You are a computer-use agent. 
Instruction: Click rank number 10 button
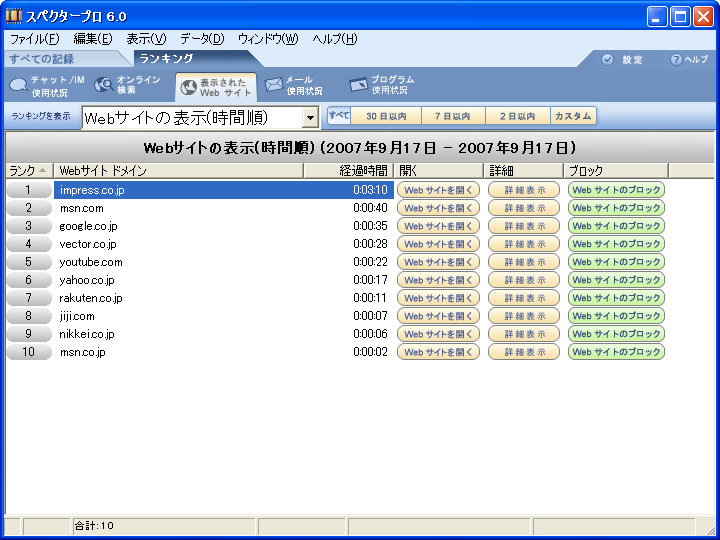[29, 352]
